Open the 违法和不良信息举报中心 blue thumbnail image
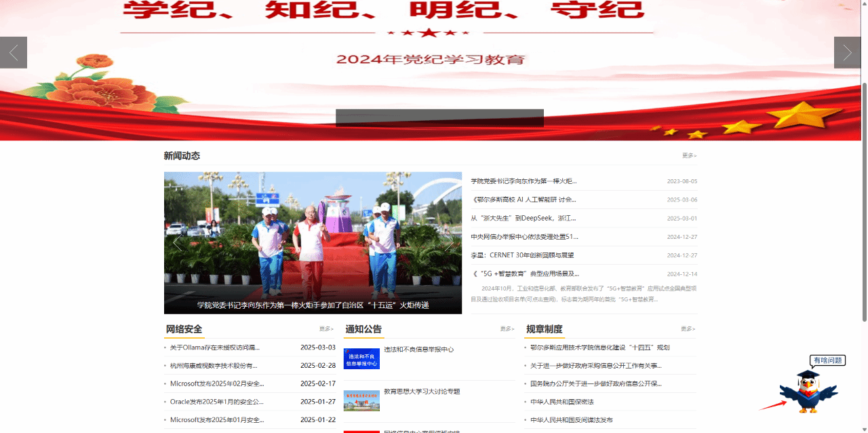 (x=361, y=358)
